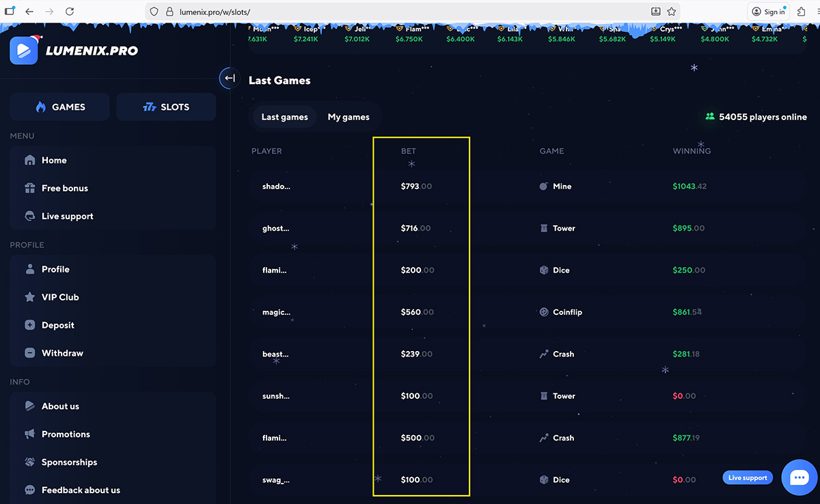Open About us in Info section
The image size is (820, 504).
click(60, 406)
